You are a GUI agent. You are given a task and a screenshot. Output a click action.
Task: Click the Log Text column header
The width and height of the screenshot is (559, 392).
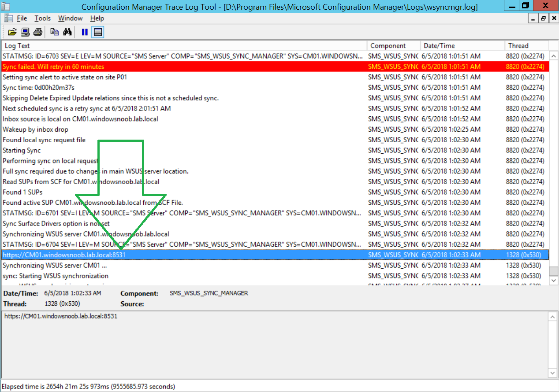[x=184, y=46]
